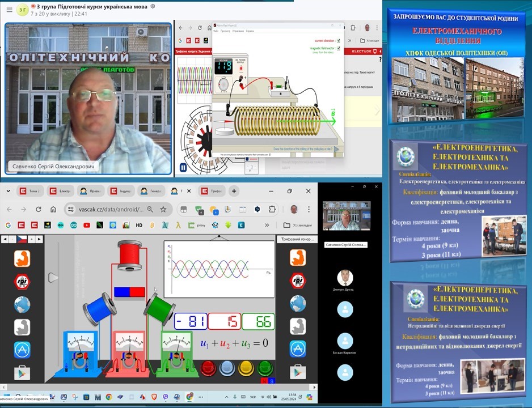Click the first left arrow by the flag
Screen dimensions: 532x408
5,239
